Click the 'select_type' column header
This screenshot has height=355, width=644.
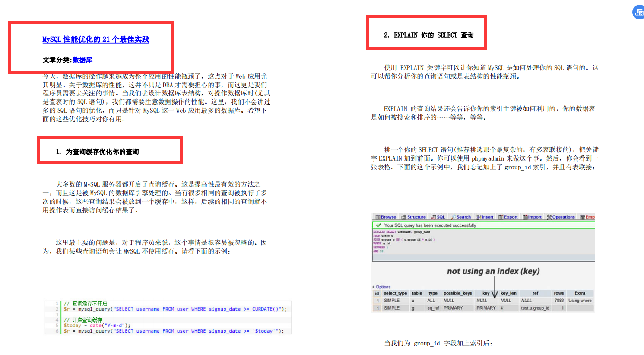pyautogui.click(x=396, y=293)
